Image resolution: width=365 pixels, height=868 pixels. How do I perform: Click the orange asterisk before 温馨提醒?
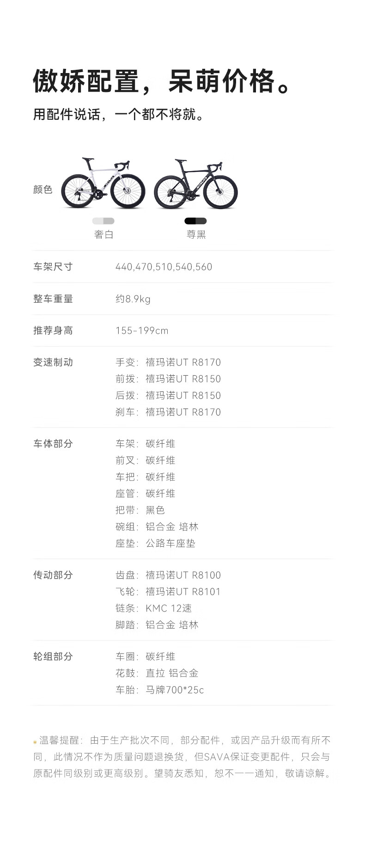35,742
